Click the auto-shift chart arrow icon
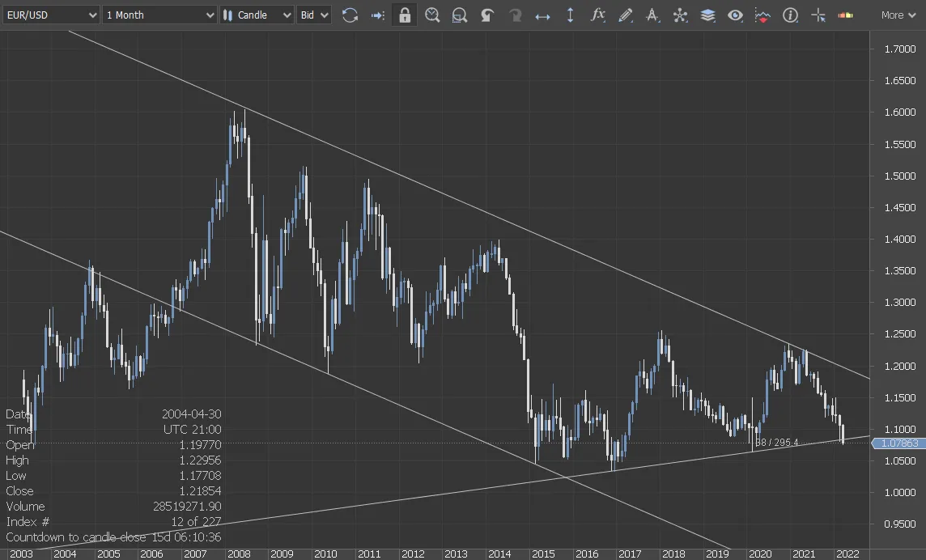The height and width of the screenshot is (560, 926). pyautogui.click(x=377, y=15)
